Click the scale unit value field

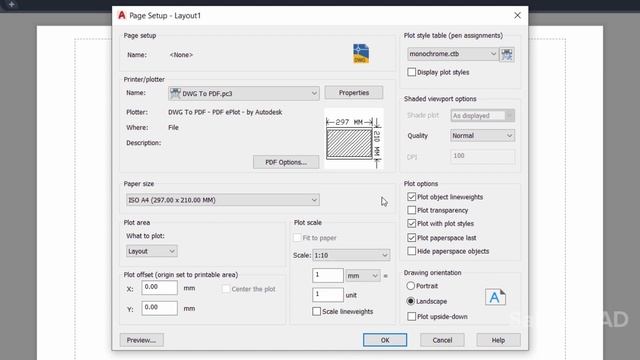(328, 295)
